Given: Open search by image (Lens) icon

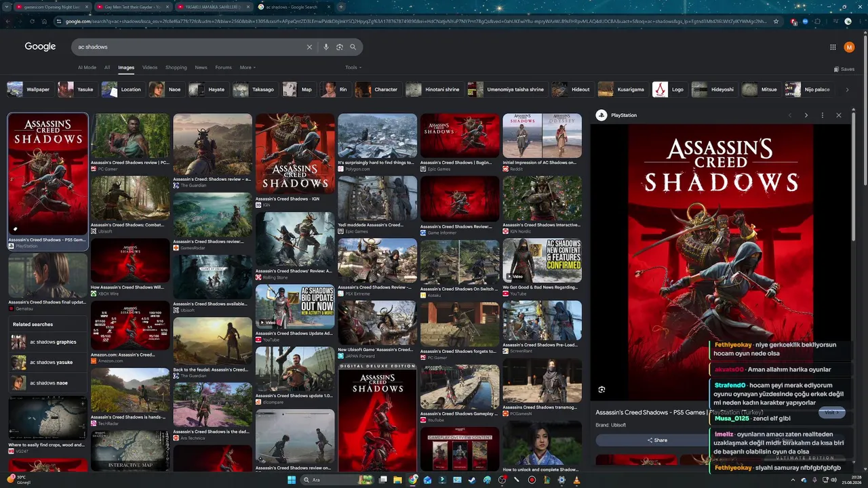Looking at the screenshot, I should click(340, 47).
